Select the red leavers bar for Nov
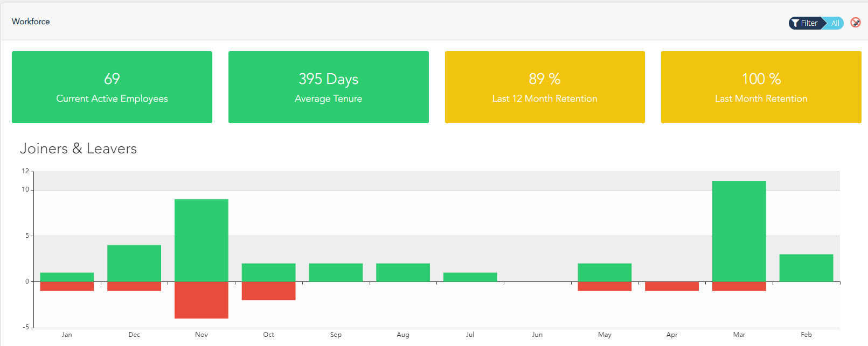 pos(202,300)
